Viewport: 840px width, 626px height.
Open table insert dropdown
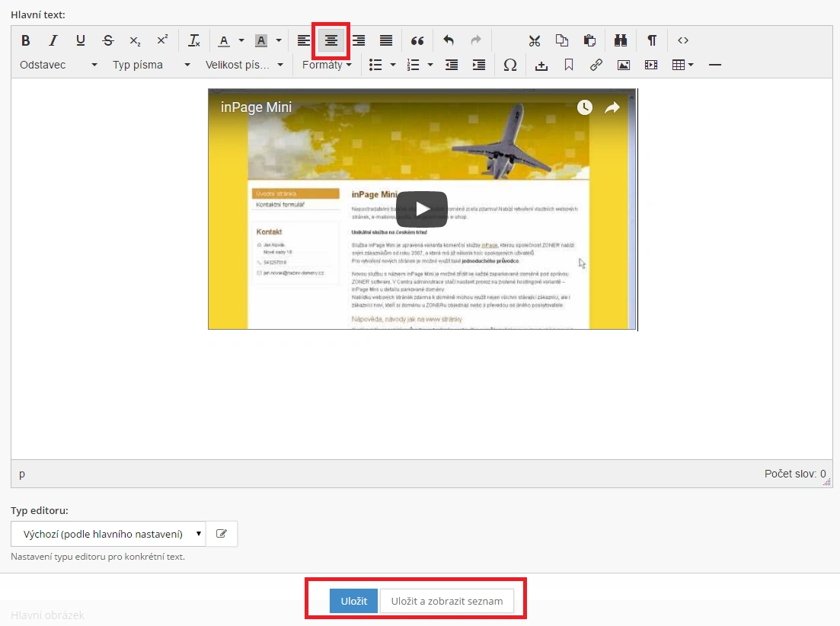682,65
